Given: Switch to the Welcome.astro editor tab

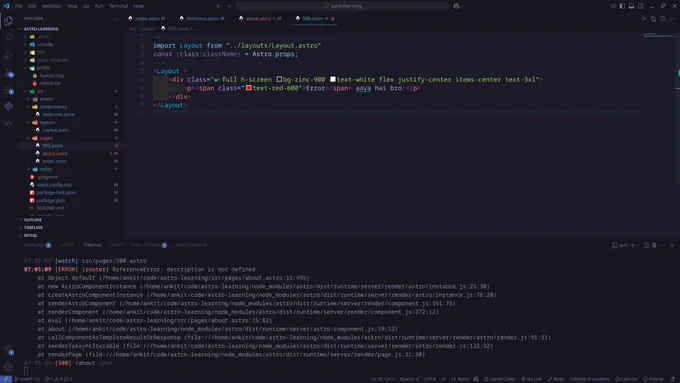Looking at the screenshot, I should 202,19.
